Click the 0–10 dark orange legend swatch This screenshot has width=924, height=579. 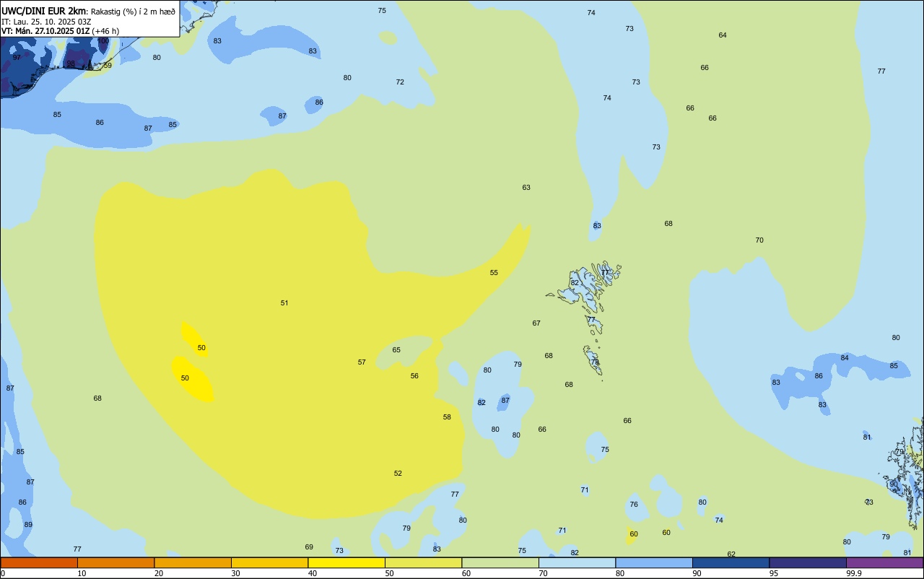point(39,562)
